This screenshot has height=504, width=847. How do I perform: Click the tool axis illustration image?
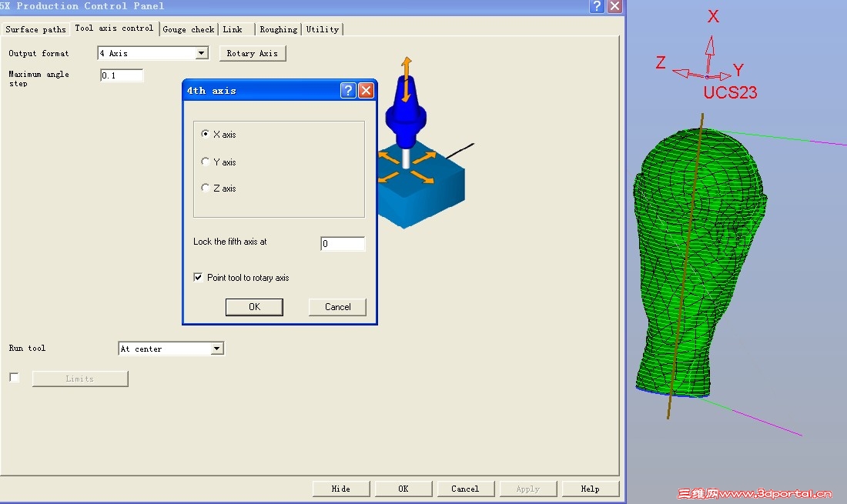(425, 143)
